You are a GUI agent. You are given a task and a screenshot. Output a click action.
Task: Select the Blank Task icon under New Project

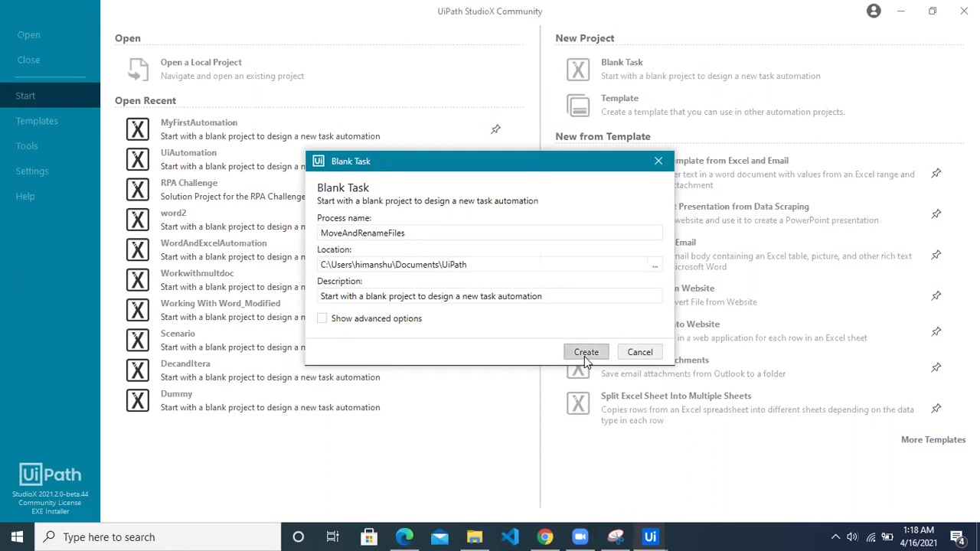click(578, 70)
